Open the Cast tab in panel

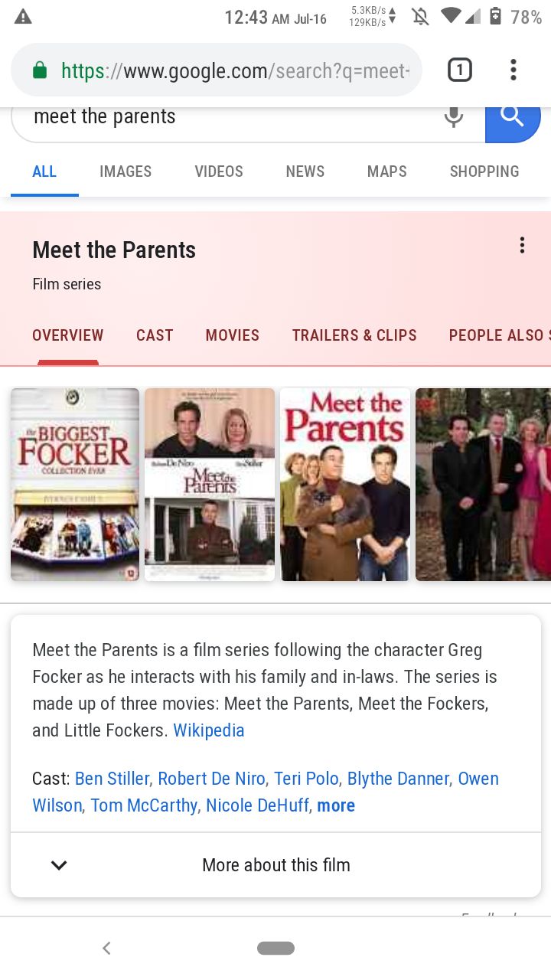click(x=155, y=335)
